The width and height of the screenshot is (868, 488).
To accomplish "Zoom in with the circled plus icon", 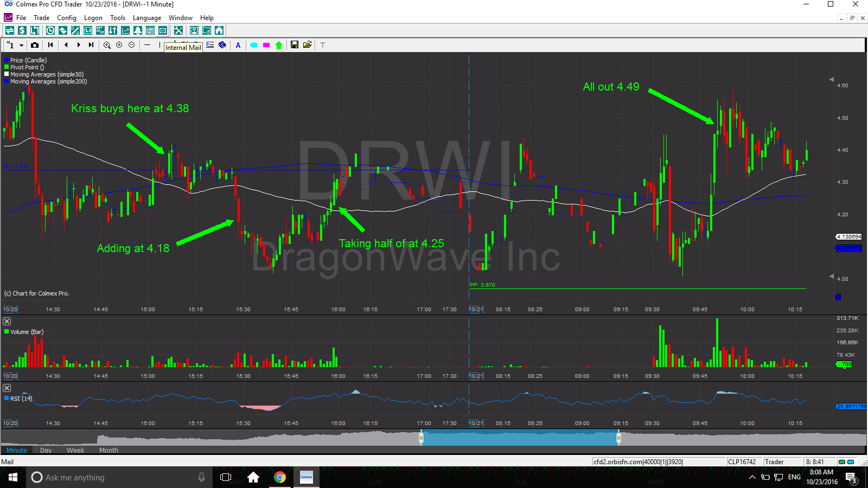I will [119, 45].
